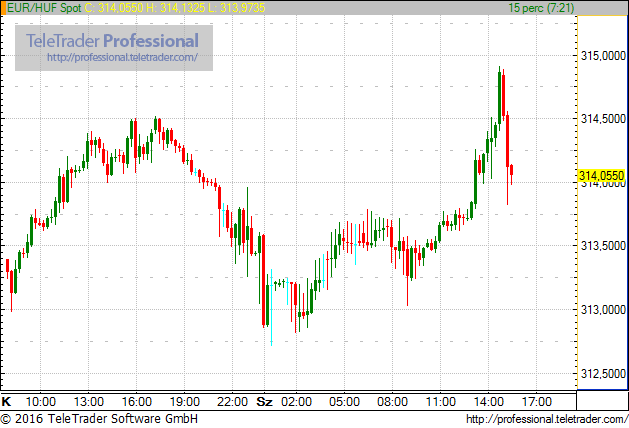Click the 15 perc (7:21) interval label

pos(541,8)
